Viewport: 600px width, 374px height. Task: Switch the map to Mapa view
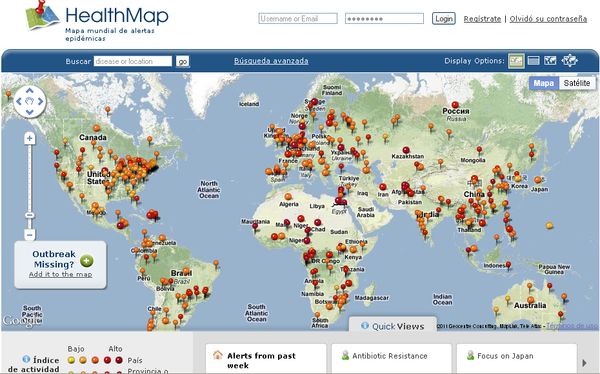click(x=544, y=83)
